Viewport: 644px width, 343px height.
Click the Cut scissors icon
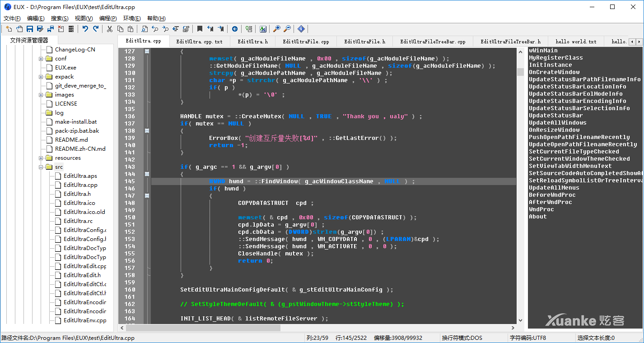[109, 29]
